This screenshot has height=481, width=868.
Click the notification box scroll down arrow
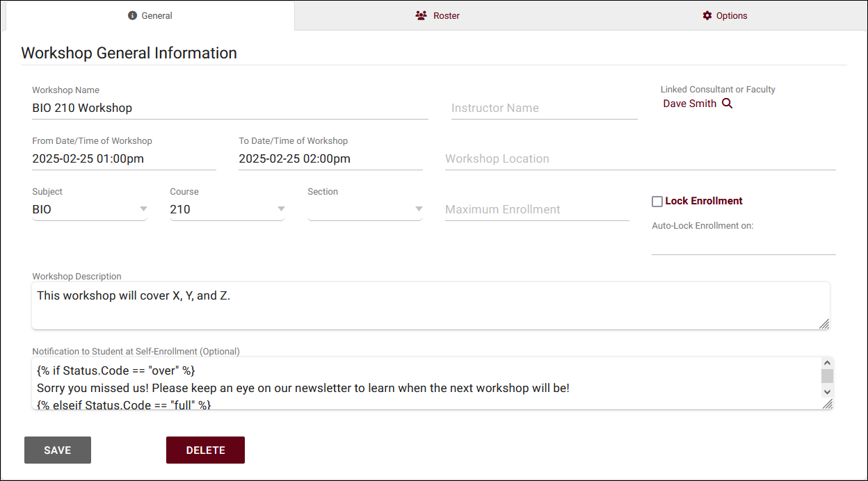click(x=827, y=392)
